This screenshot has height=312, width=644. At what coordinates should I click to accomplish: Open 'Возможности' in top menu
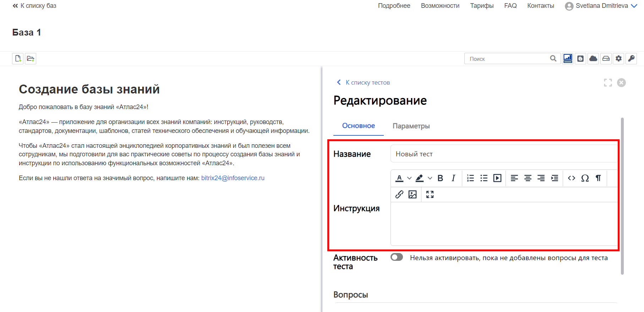(440, 6)
